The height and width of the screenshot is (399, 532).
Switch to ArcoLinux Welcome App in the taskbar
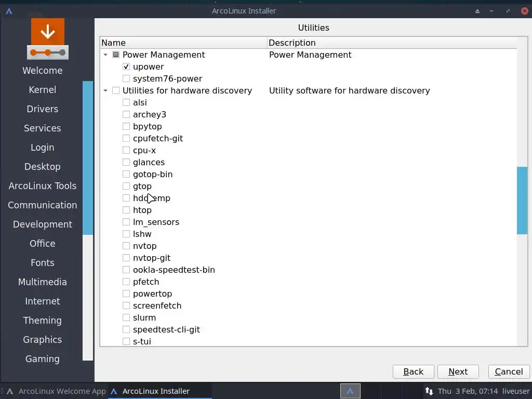[x=56, y=391]
